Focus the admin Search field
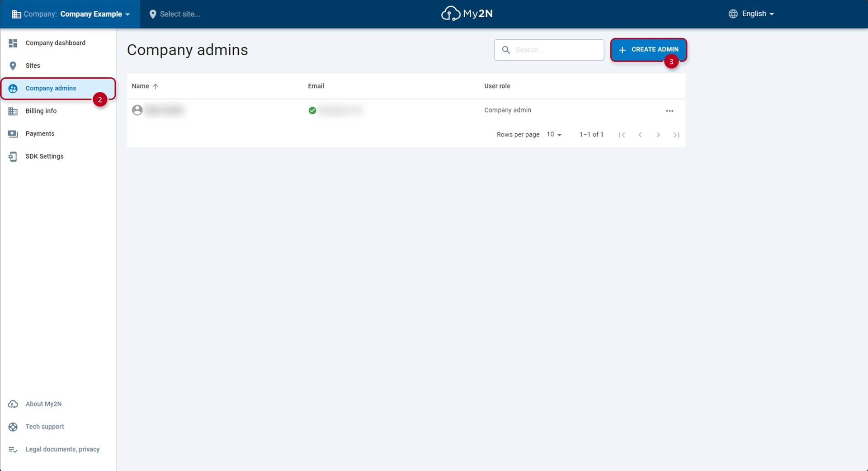This screenshot has height=471, width=868. point(549,50)
